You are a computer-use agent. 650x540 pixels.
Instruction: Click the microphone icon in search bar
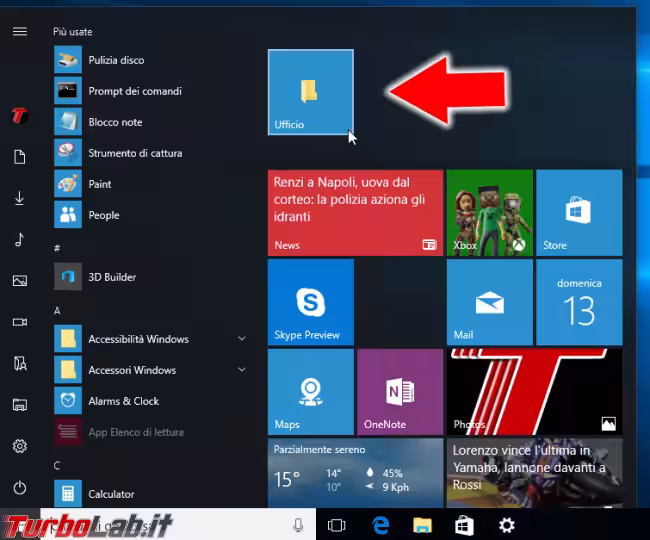point(298,525)
